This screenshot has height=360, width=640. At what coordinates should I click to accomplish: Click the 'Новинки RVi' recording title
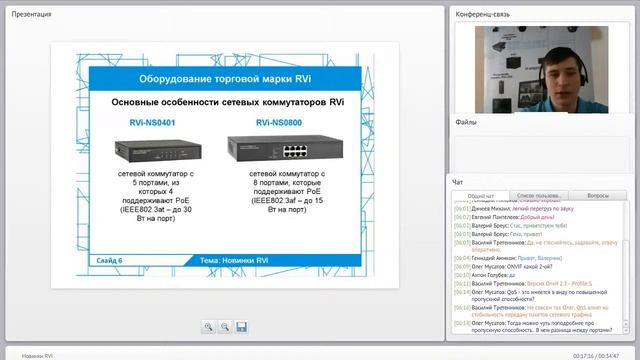pos(37,356)
